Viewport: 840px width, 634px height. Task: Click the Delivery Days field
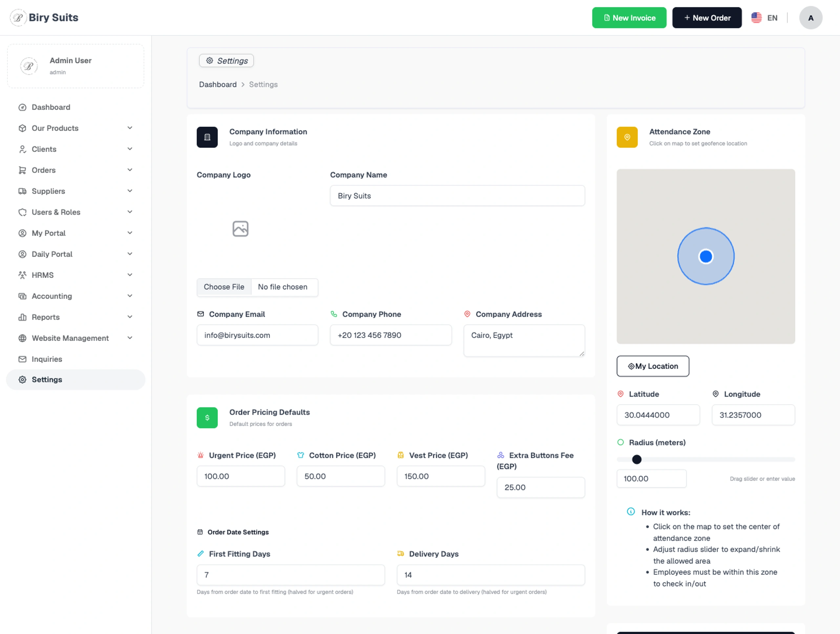pos(491,575)
